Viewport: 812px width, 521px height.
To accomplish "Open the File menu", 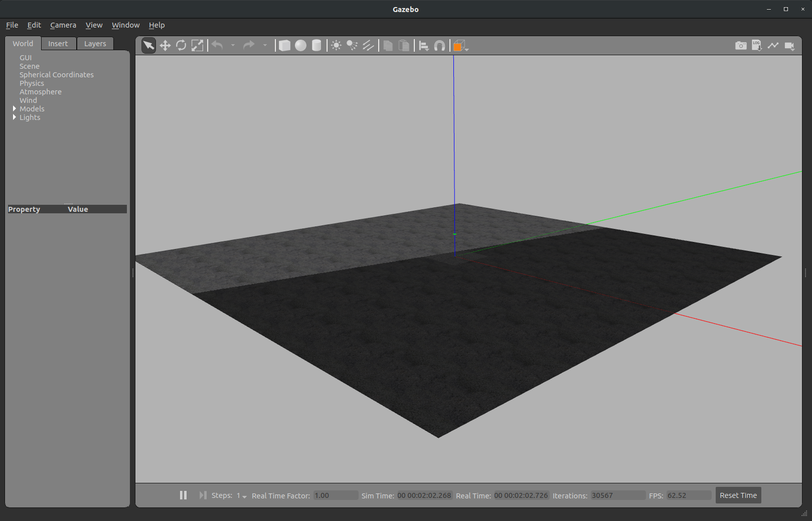I will click(12, 25).
